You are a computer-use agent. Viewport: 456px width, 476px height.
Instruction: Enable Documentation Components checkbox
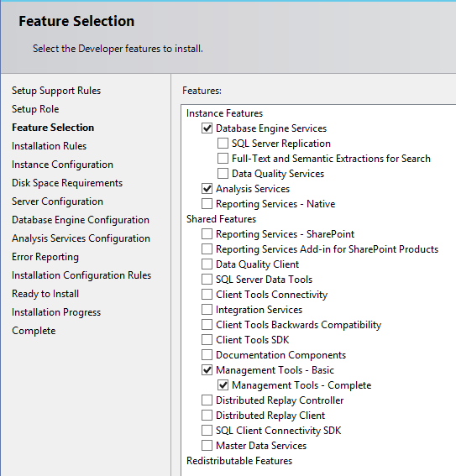(x=207, y=355)
